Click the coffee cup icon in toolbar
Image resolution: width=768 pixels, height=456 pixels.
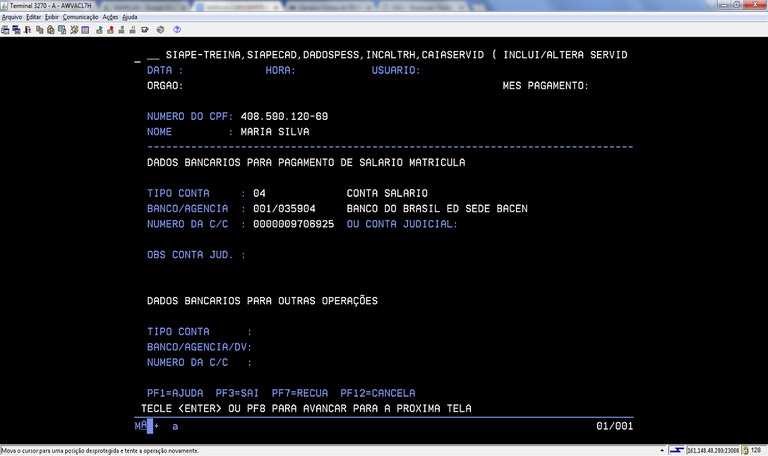point(144,29)
